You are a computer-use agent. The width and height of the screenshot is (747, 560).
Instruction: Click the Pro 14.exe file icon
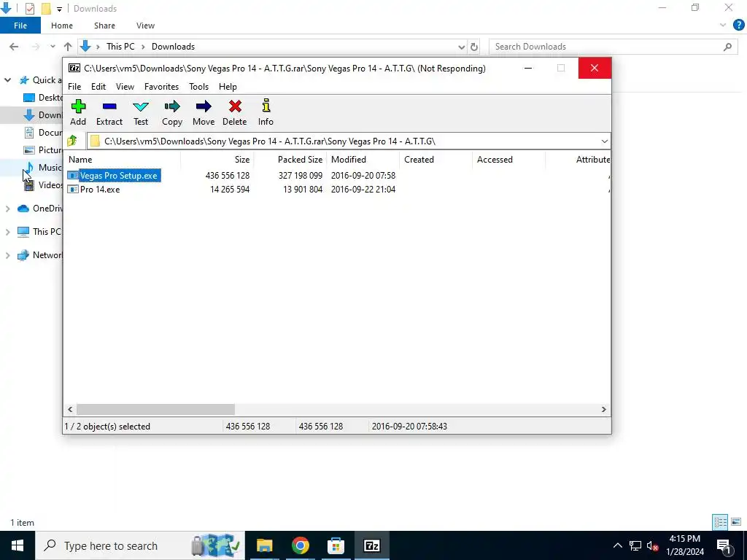[73, 190]
